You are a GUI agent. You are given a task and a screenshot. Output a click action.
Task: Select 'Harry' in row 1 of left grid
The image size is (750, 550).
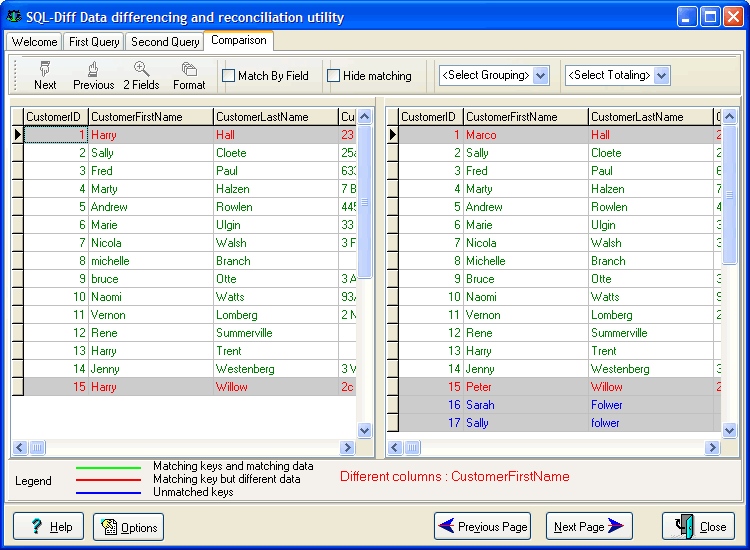pyautogui.click(x=104, y=135)
